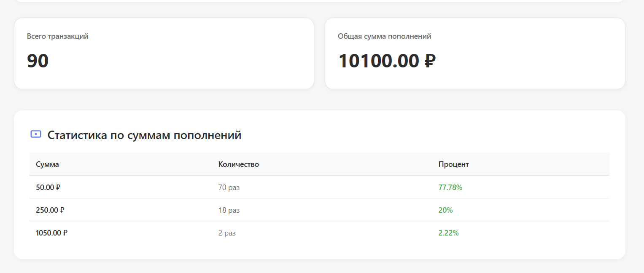The image size is (644, 273).
Task: Click the 77.78% percentage value
Action: pyautogui.click(x=450, y=187)
